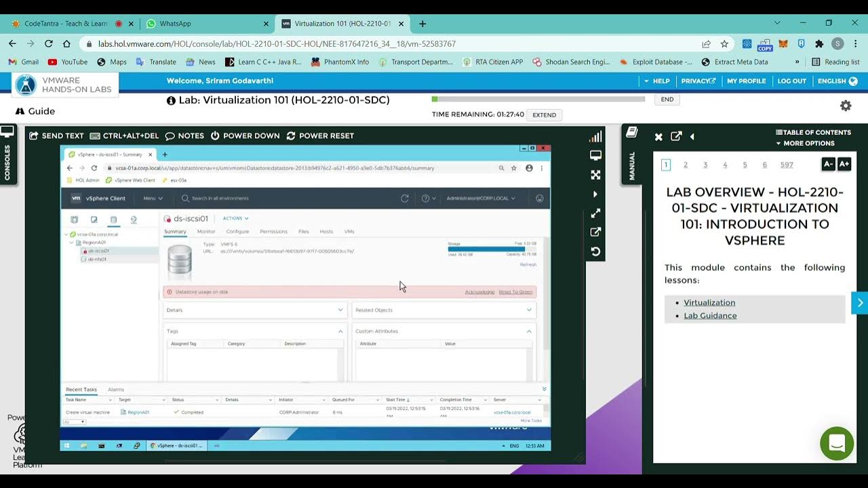
Task: Click the Consoles monitor icon tab
Action: 7,131
